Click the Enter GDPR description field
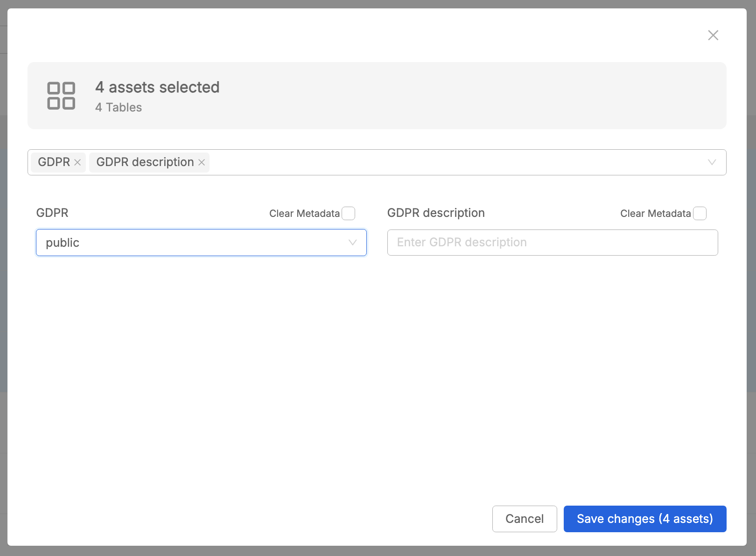Image resolution: width=756 pixels, height=556 pixels. tap(553, 243)
